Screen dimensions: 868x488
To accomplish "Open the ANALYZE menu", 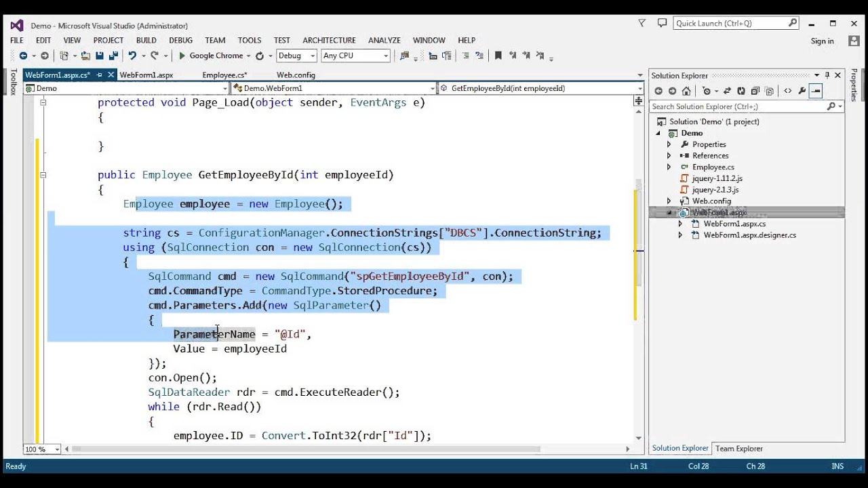I will click(384, 40).
